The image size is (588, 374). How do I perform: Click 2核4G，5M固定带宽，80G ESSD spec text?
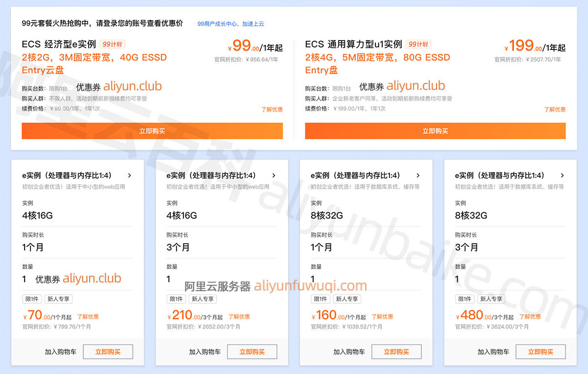(377, 57)
